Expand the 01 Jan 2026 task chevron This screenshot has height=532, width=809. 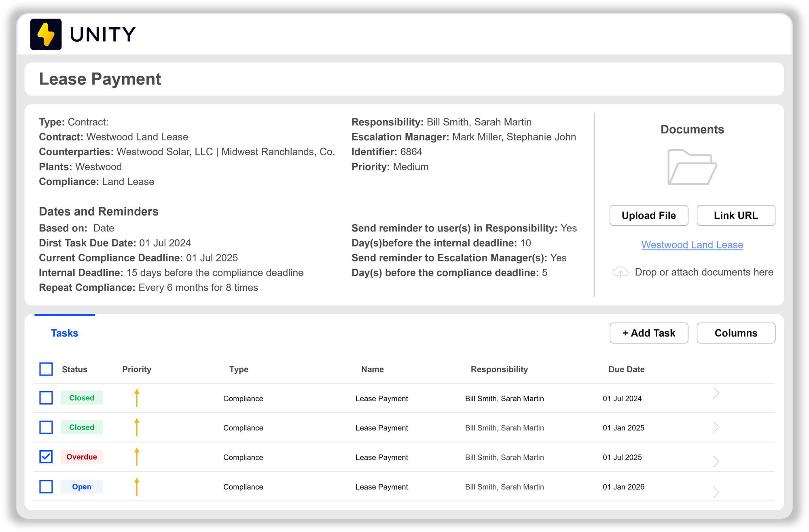point(716,492)
